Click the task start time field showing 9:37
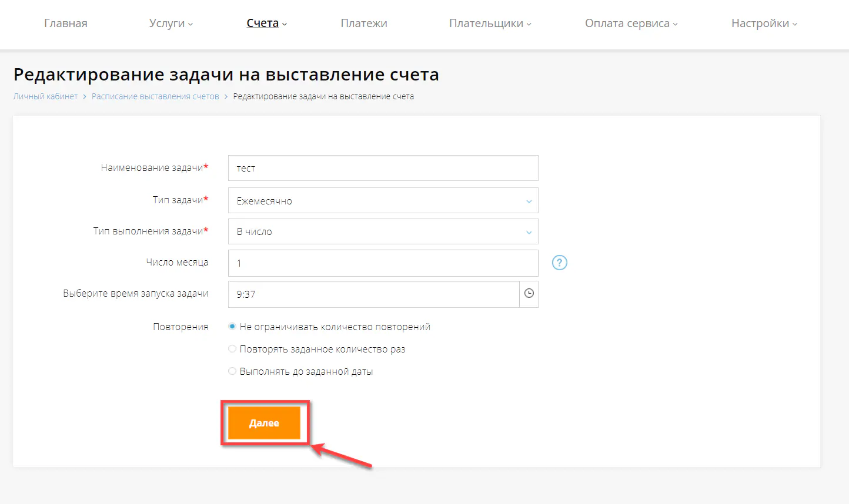 click(370, 294)
